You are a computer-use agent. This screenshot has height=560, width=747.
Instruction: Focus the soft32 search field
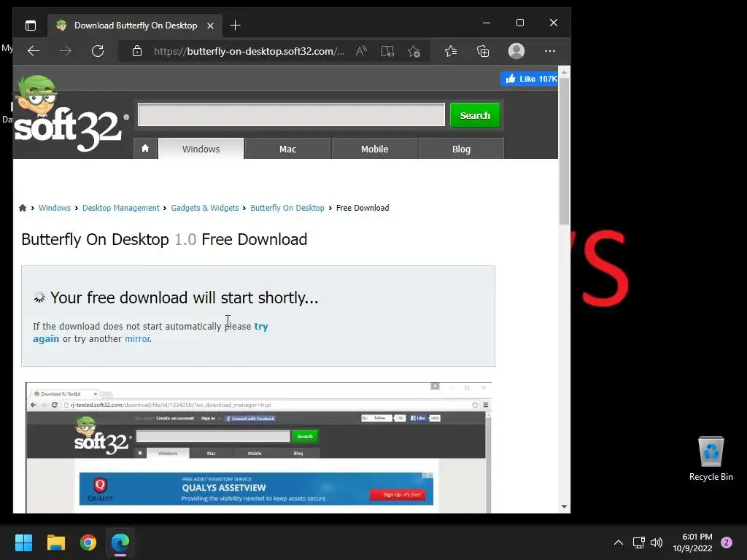291,114
